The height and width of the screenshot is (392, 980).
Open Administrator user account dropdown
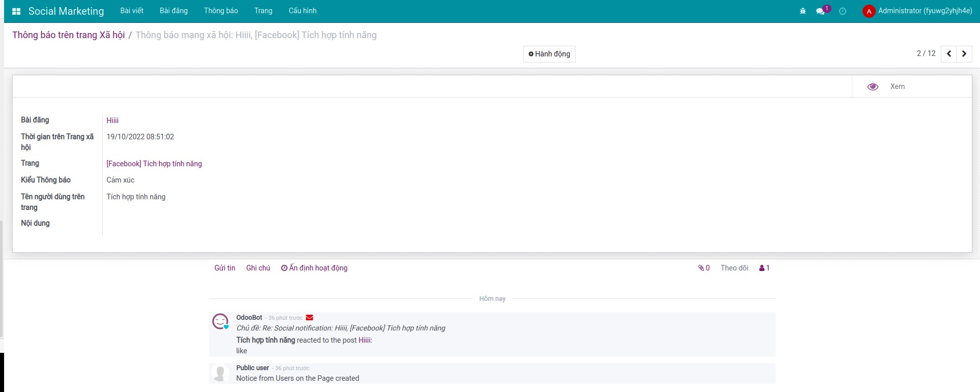(925, 11)
